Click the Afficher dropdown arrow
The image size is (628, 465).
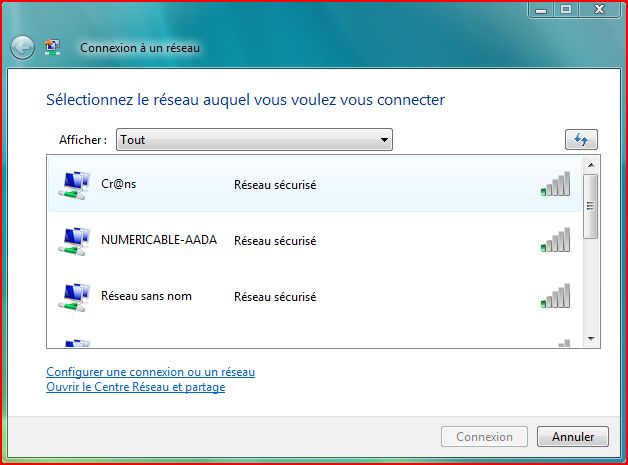pyautogui.click(x=384, y=140)
